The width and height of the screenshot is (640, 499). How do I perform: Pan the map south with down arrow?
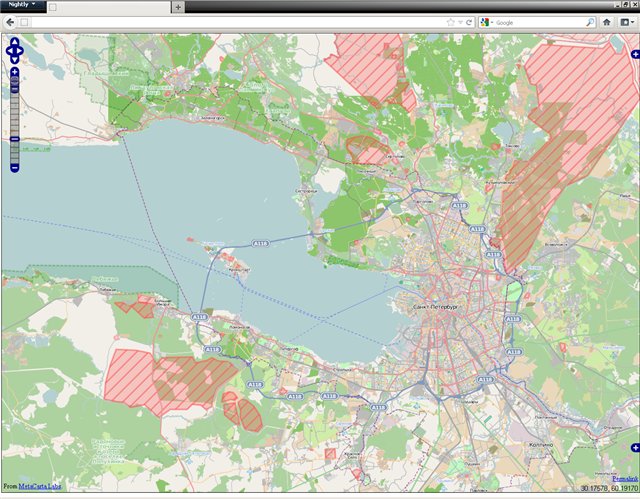[14, 60]
